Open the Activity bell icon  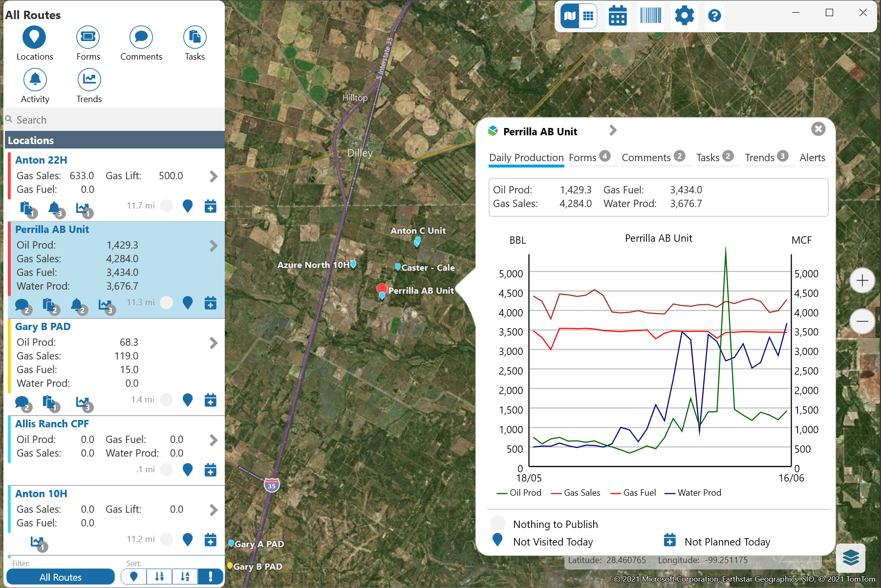tap(35, 80)
